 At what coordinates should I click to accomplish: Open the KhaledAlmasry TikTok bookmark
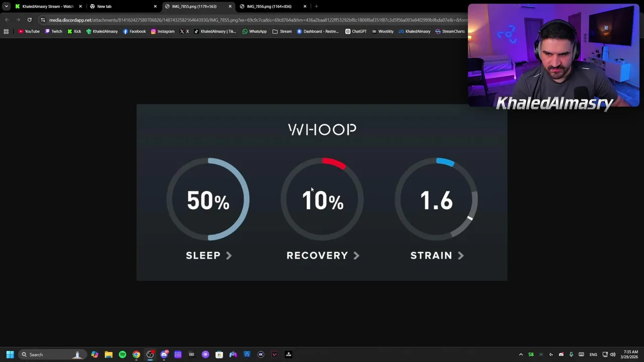(215, 31)
